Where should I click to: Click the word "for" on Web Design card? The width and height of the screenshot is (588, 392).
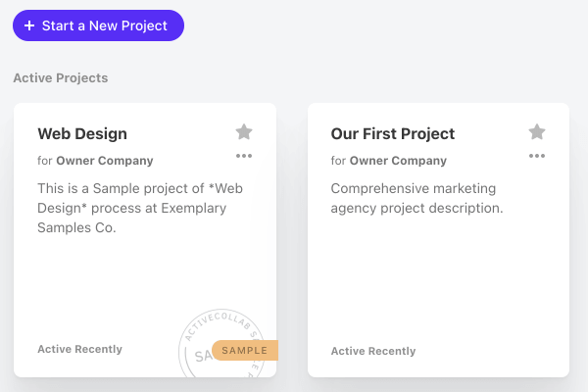point(45,161)
